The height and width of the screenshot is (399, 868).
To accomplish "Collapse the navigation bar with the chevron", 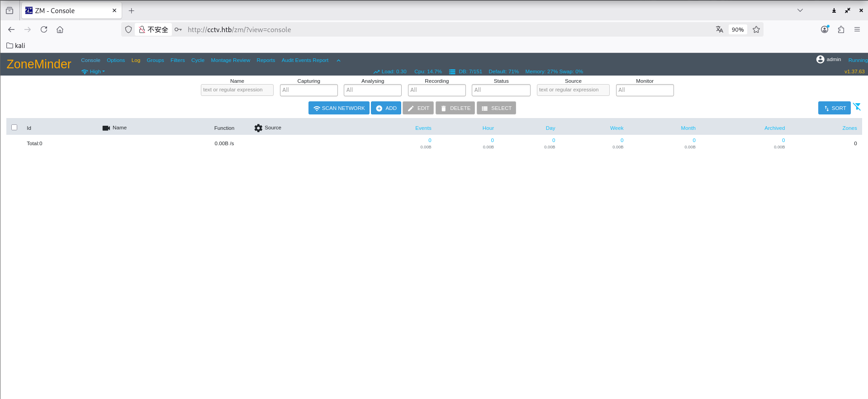I will coord(338,61).
